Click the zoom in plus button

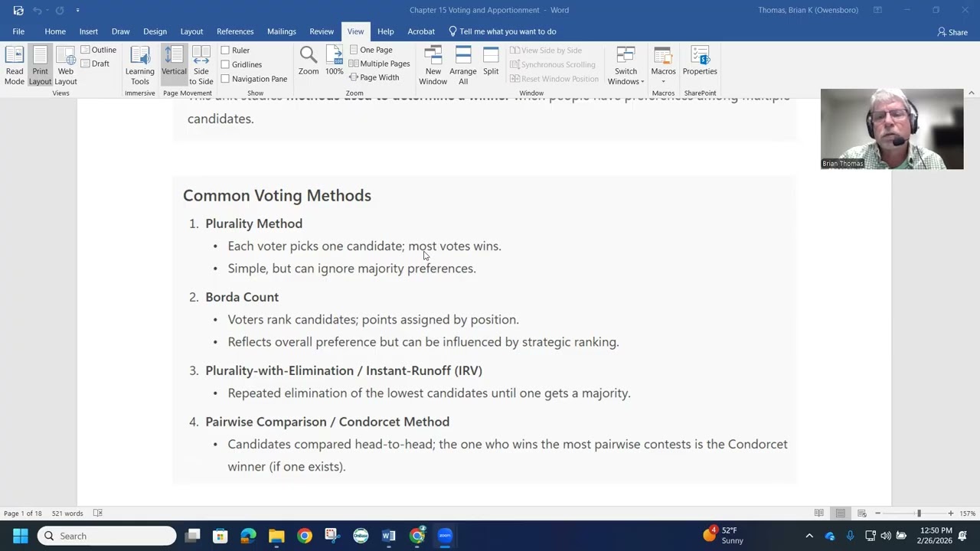[x=951, y=514]
